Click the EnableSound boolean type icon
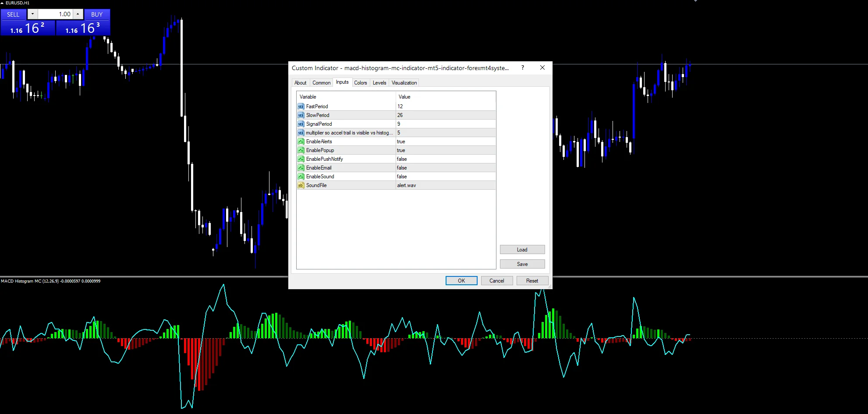The image size is (868, 414). [301, 177]
